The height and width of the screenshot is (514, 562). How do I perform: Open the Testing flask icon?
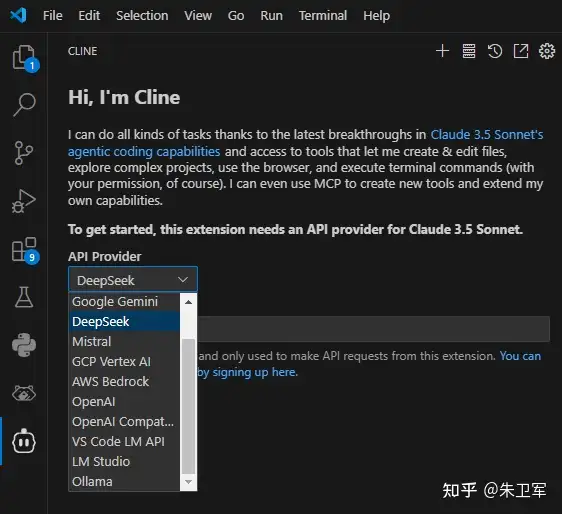click(24, 297)
